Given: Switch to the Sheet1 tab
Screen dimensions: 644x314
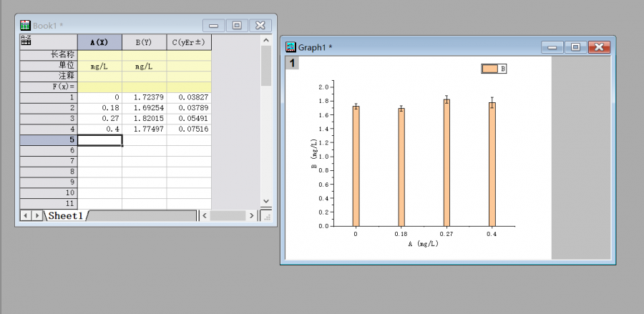Looking at the screenshot, I should coord(65,215).
